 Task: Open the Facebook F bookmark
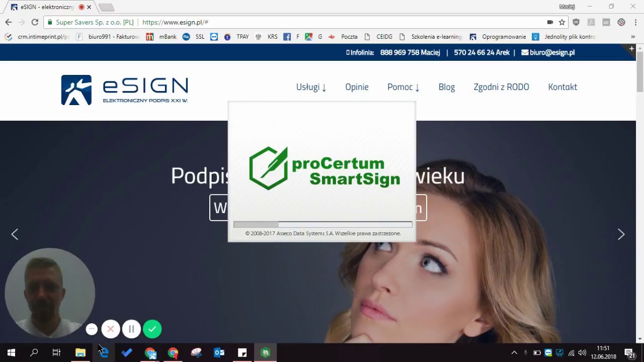point(291,37)
